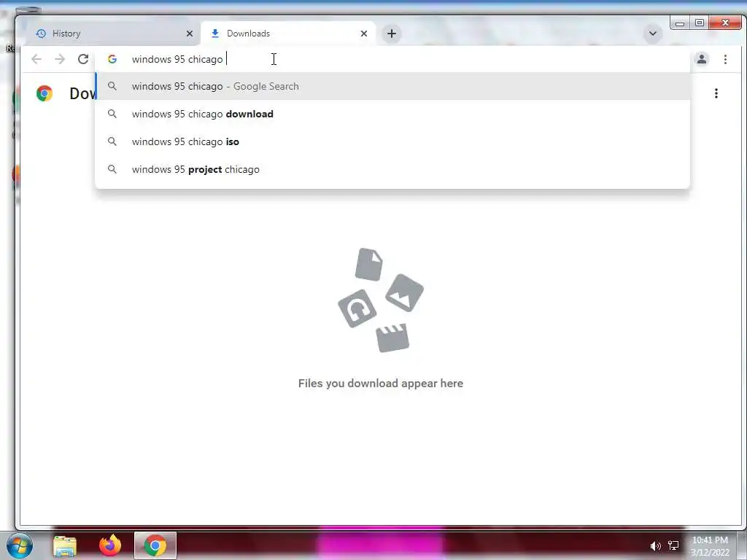747x560 pixels.
Task: Choose the 'windows 95 chicago - Google Search' suggestion
Action: (392, 86)
